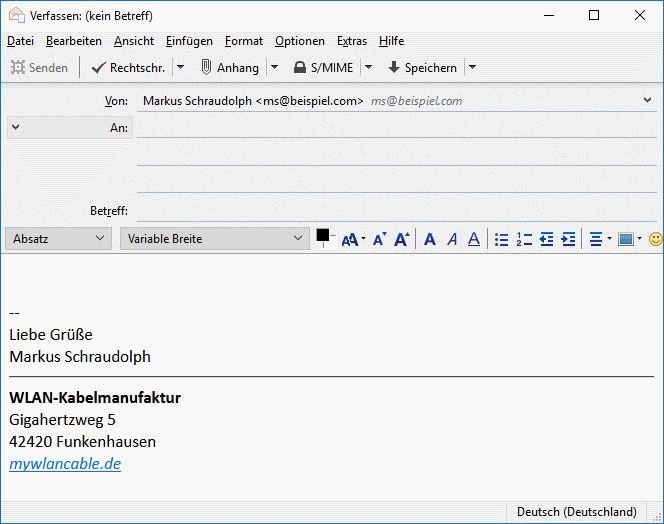Apply bulleted list
Image resolution: width=664 pixels, height=524 pixels.
(501, 240)
